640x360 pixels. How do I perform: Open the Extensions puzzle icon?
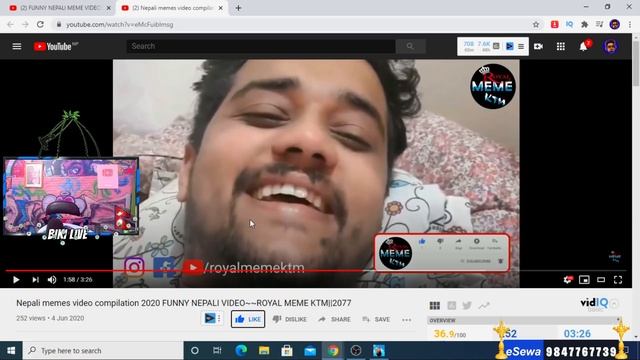coord(584,24)
